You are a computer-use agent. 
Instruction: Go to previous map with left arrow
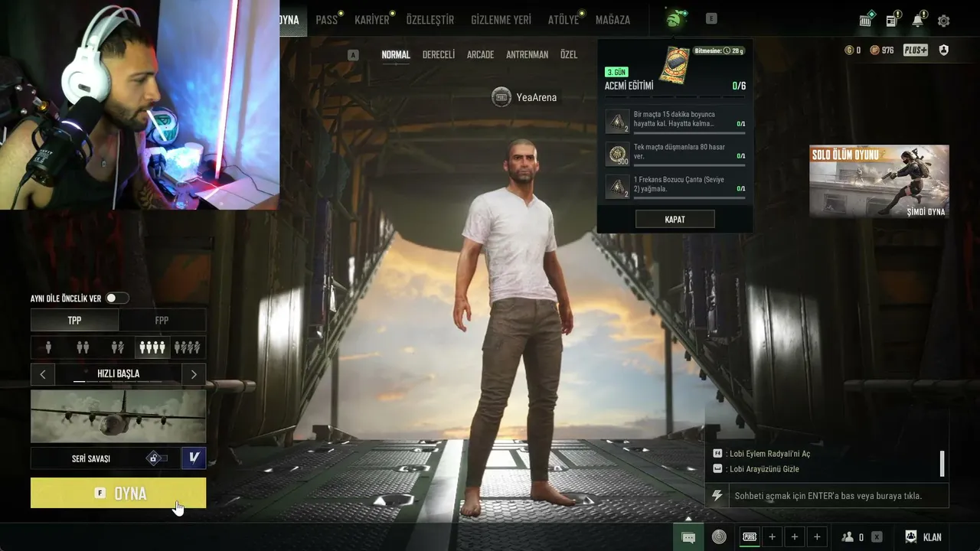[x=43, y=374]
